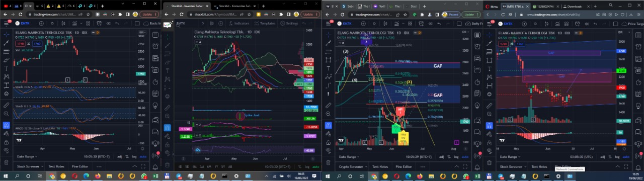Toggle percent scale in leftmost TradingView window
Viewport: 644px width, 181px height.
(x=127, y=157)
